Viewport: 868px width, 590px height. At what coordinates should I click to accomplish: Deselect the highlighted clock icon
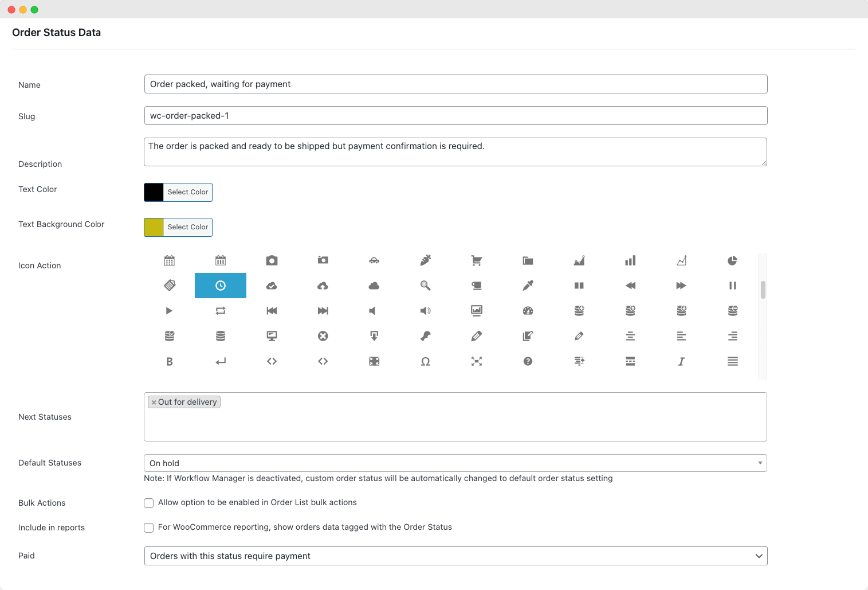[221, 286]
